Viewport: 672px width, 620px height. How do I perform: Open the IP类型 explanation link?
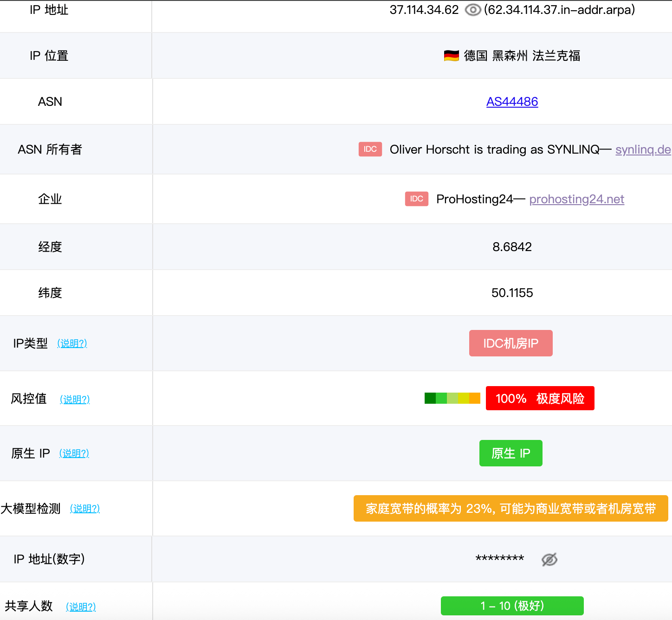tap(72, 343)
